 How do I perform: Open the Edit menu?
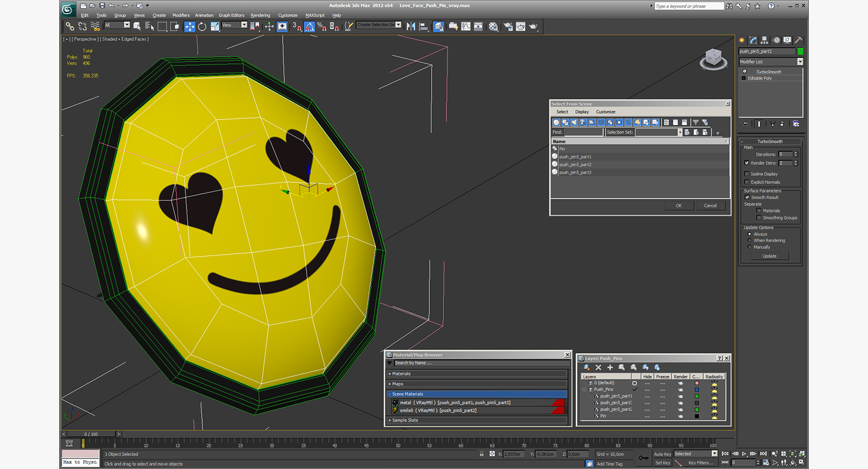(x=84, y=15)
